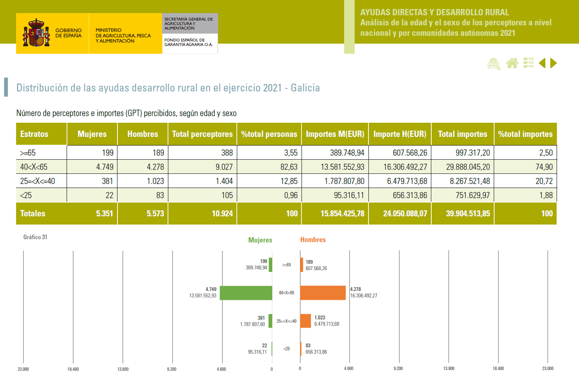This screenshot has width=579, height=392.
Task: Click the Totales row label
Action: (33, 213)
